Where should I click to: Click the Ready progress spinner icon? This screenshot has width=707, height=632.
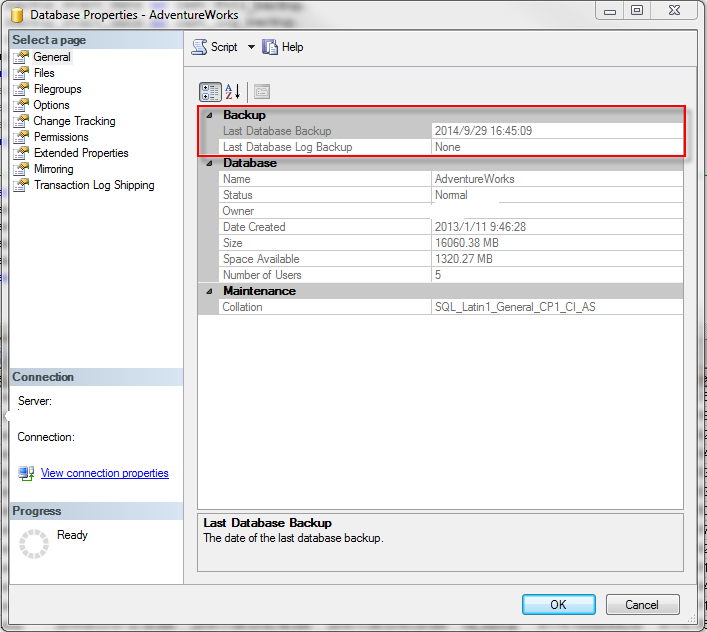(x=34, y=544)
